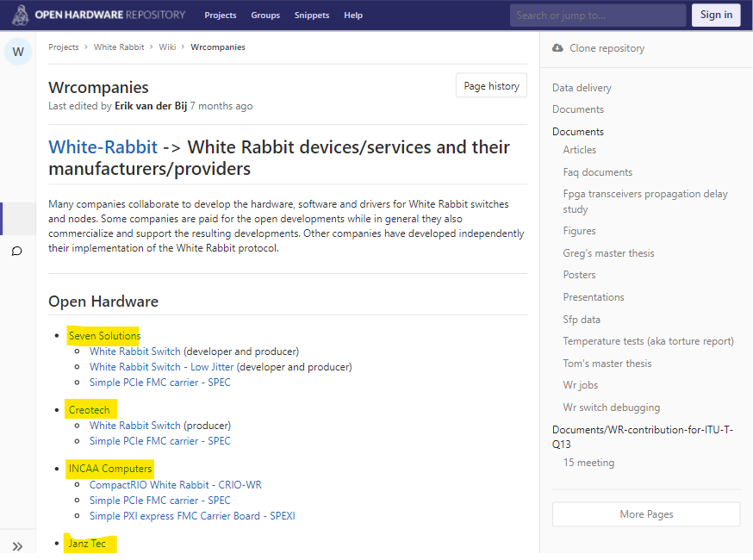Open Tom's master thesis page
The height and width of the screenshot is (560, 753).
[607, 364]
